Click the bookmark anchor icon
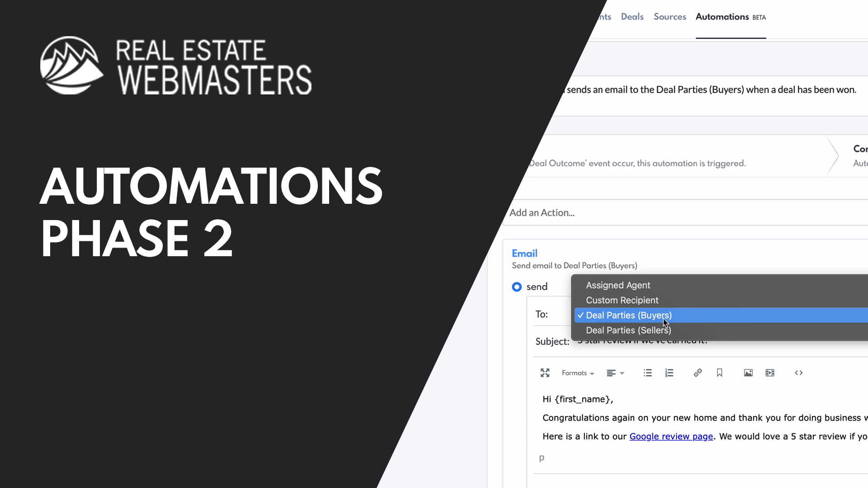The height and width of the screenshot is (488, 868). click(719, 373)
